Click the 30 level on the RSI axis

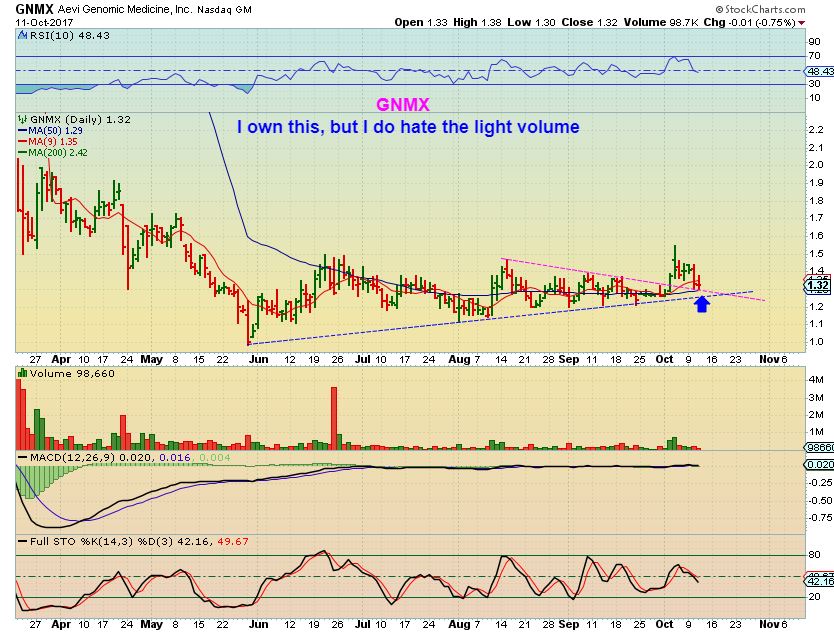(814, 84)
